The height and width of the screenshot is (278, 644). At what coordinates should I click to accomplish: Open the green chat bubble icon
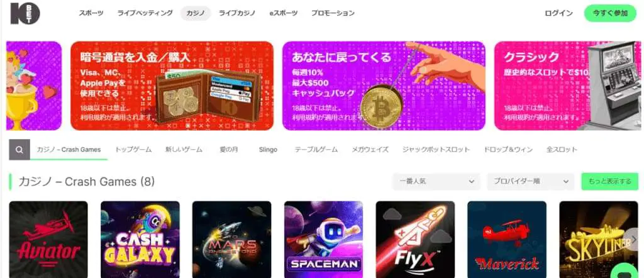(x=628, y=270)
